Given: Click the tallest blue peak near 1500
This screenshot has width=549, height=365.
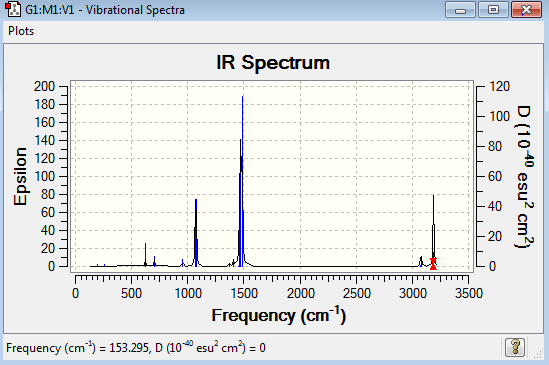Looking at the screenshot, I should (243, 181).
